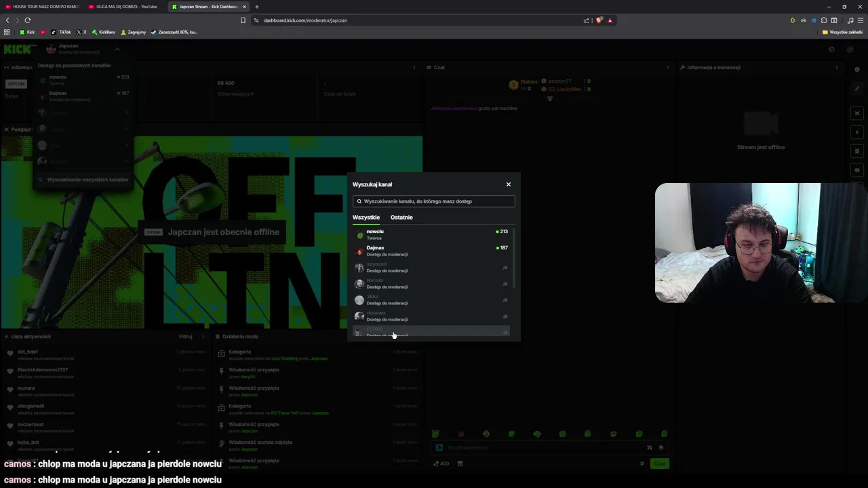Image resolution: width=868 pixels, height=488 pixels.
Task: Go back in browser history
Action: click(x=7, y=20)
